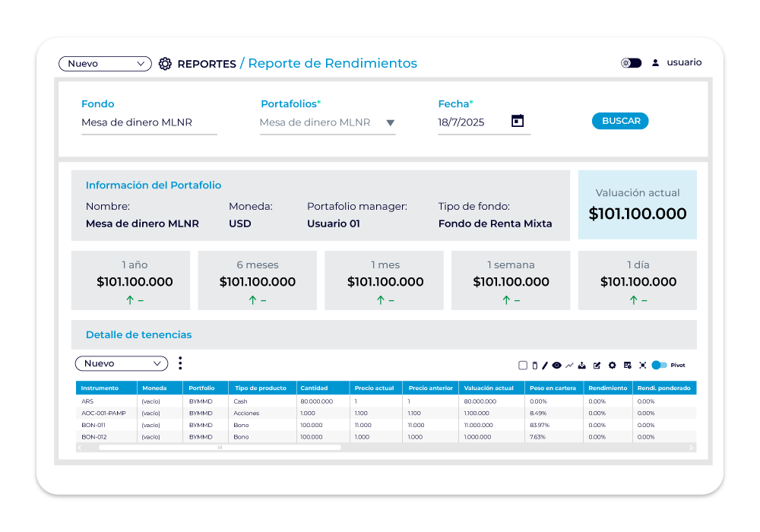
Task: Open the calendar date picker icon
Action: (518, 121)
